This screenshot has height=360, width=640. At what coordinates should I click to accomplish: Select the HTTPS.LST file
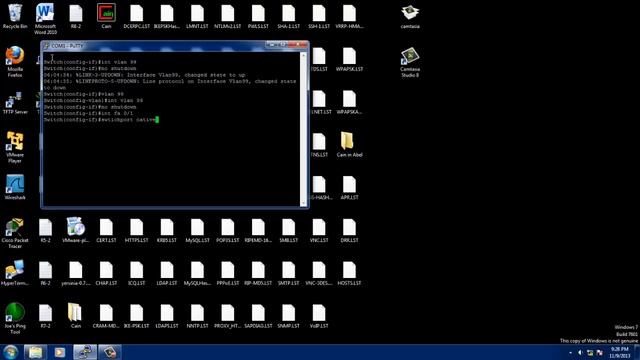click(x=136, y=230)
